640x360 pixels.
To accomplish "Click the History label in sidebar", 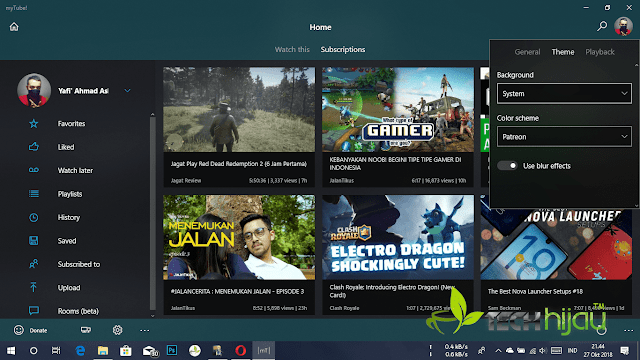I will click(69, 218).
